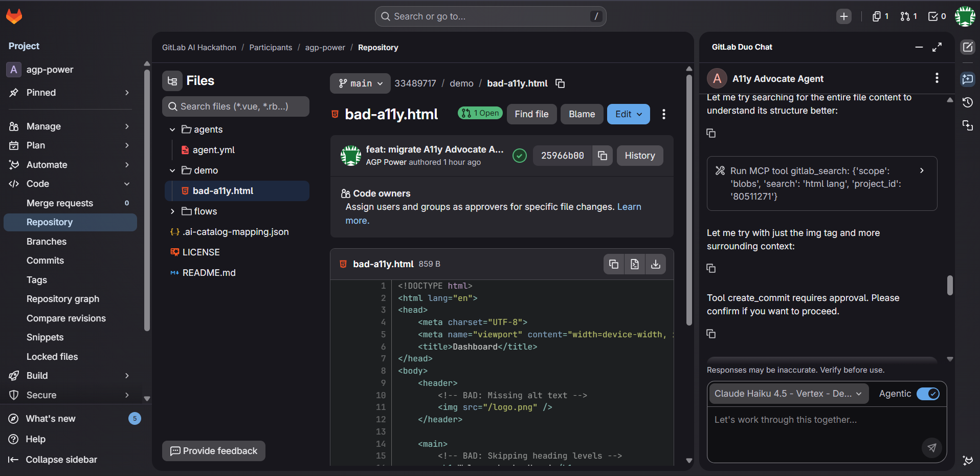Open file actions kebab menu
Viewport: 980px width, 476px height.
[664, 114]
